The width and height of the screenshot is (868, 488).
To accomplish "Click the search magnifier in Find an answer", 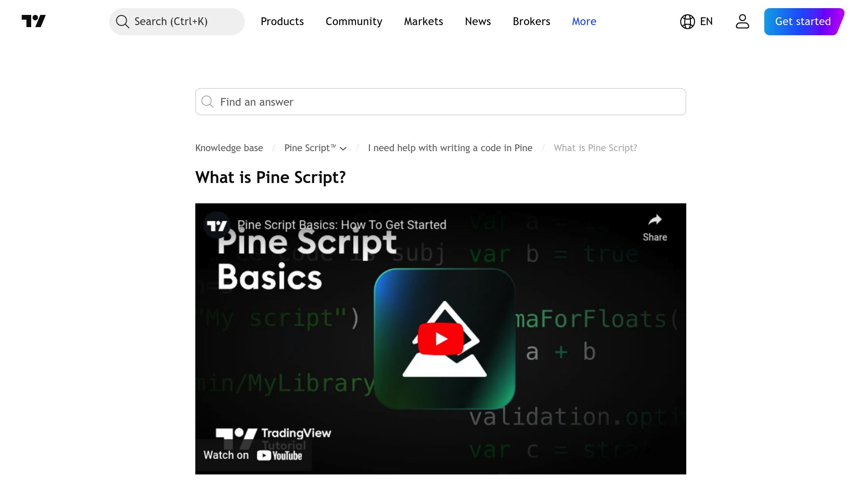I will tap(208, 101).
